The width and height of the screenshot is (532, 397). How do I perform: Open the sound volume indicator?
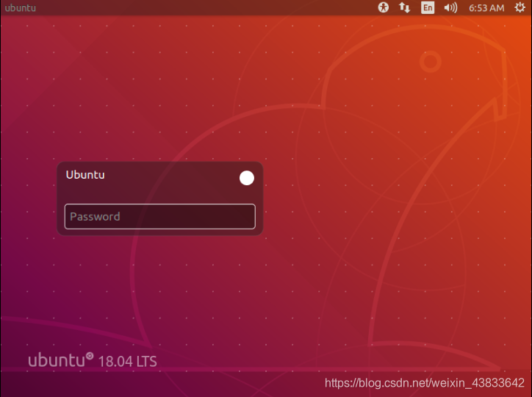click(450, 7)
